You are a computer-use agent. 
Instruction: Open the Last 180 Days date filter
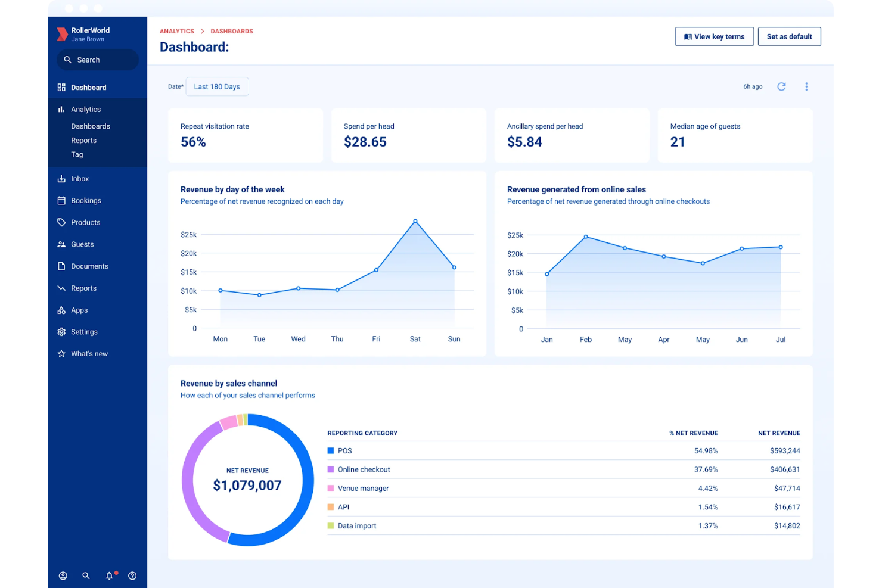click(217, 87)
